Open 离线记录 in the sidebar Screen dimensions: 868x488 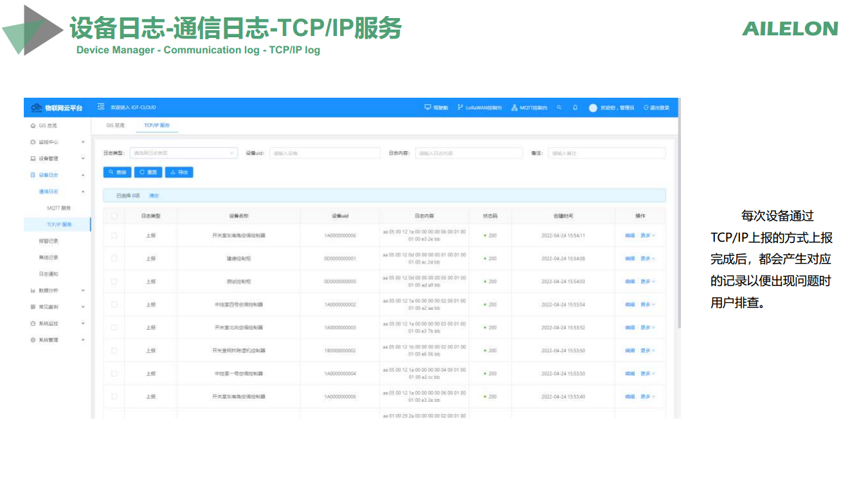click(x=48, y=257)
